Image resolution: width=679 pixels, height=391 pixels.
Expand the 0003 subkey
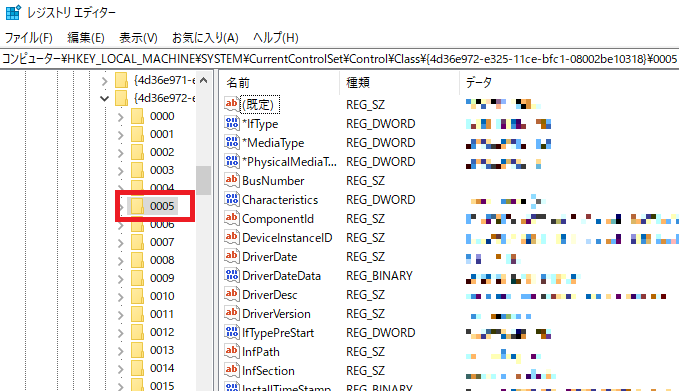(x=120, y=171)
